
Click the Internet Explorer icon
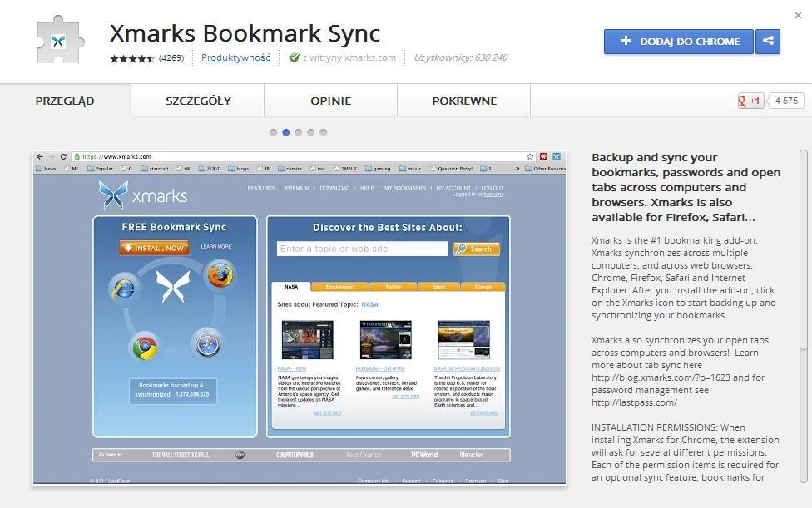point(124,288)
